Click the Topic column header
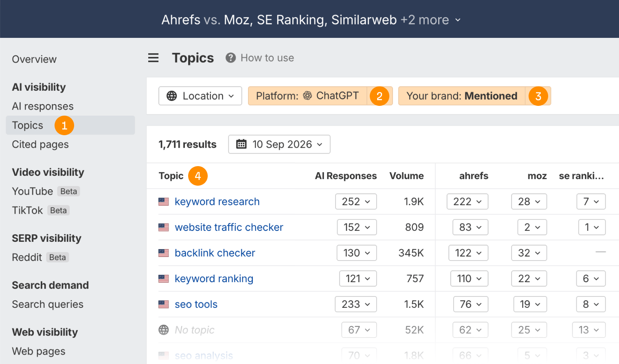Image resolution: width=619 pixels, height=364 pixels. [171, 176]
